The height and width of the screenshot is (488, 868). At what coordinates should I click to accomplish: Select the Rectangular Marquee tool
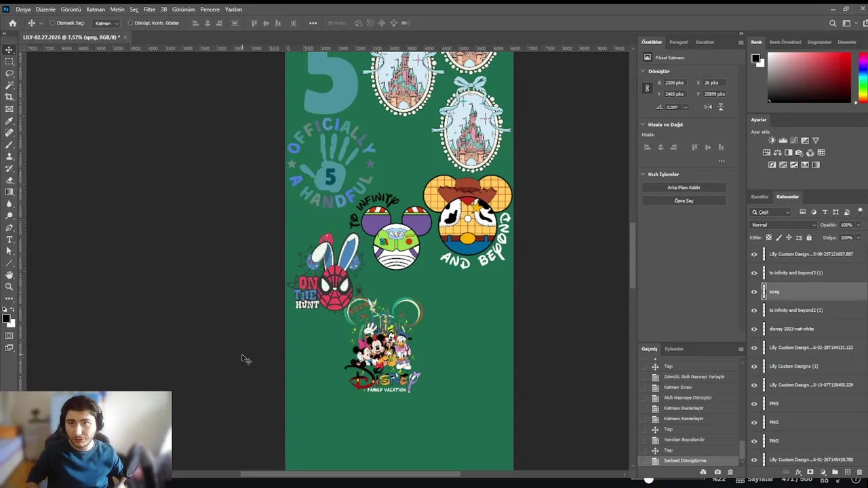pos(9,62)
